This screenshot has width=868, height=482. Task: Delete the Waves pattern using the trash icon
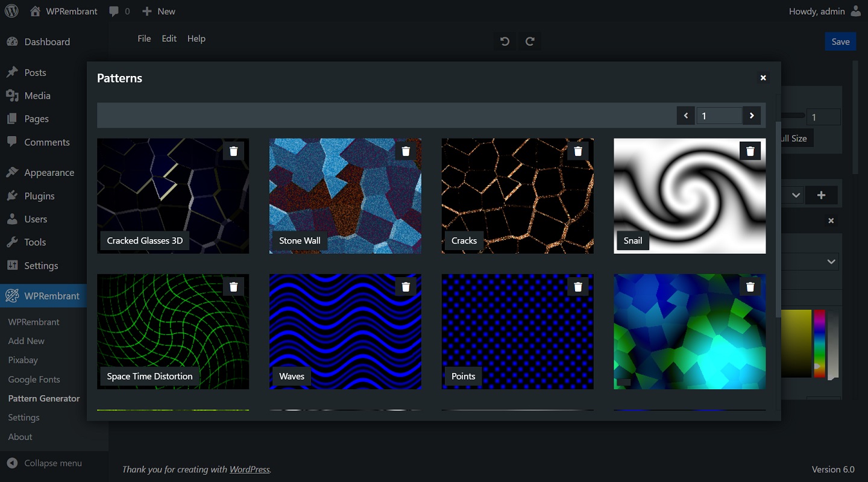(406, 286)
